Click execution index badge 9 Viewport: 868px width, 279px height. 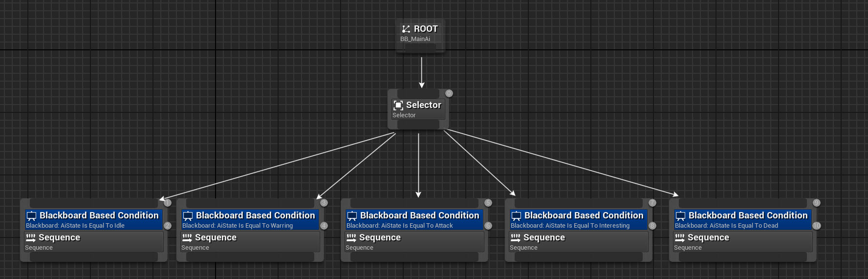pyautogui.click(x=817, y=203)
